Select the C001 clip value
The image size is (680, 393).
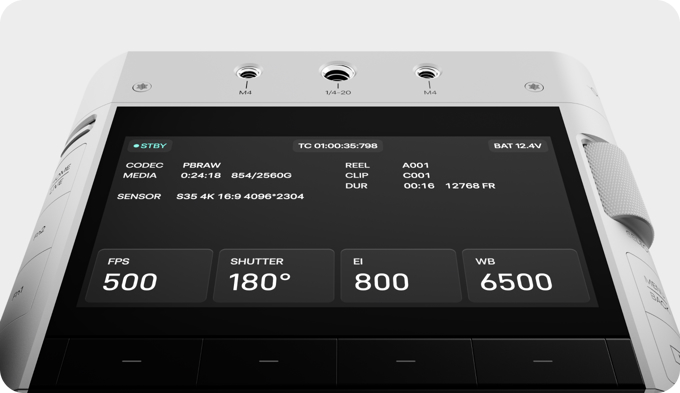pyautogui.click(x=416, y=175)
